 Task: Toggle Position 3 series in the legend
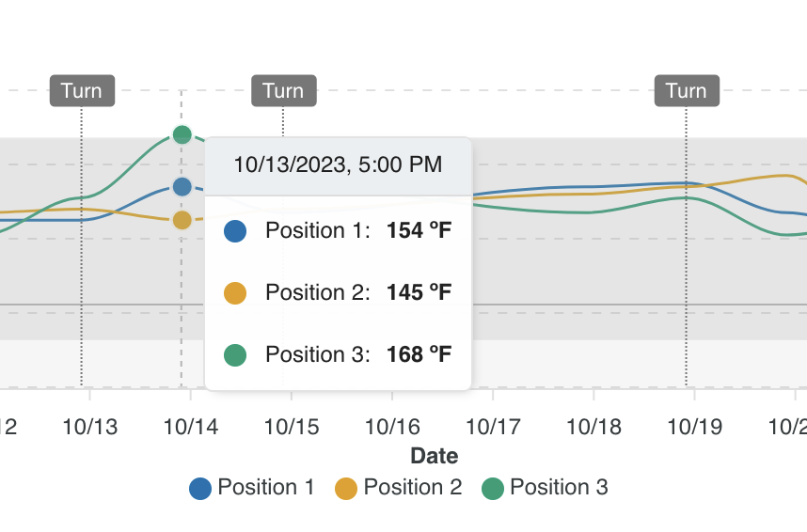click(x=545, y=487)
